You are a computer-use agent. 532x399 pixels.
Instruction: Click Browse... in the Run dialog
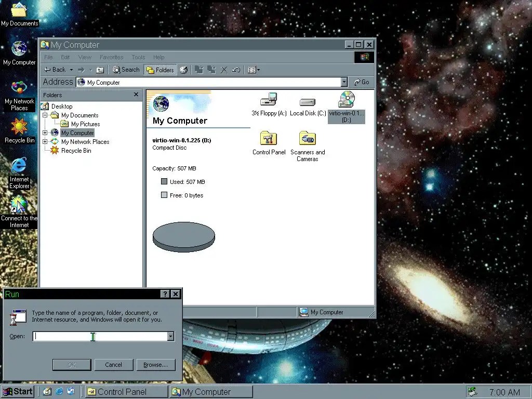point(156,365)
